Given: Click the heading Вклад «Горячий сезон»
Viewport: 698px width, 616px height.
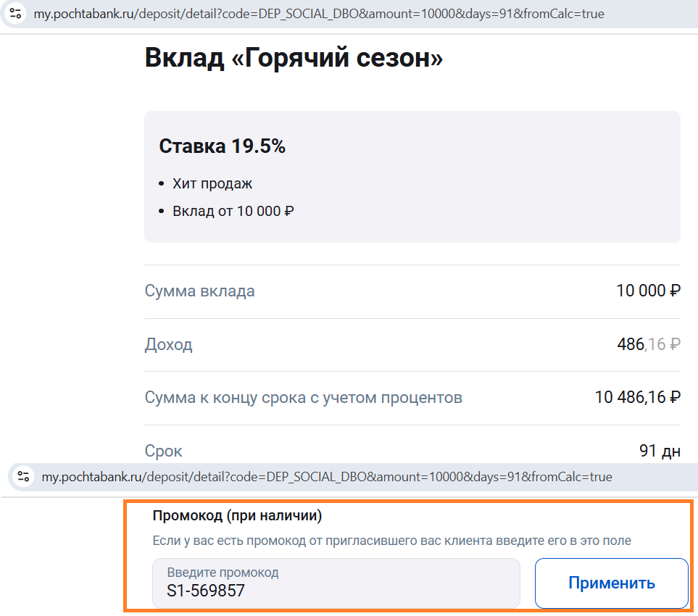Looking at the screenshot, I should click(x=294, y=58).
